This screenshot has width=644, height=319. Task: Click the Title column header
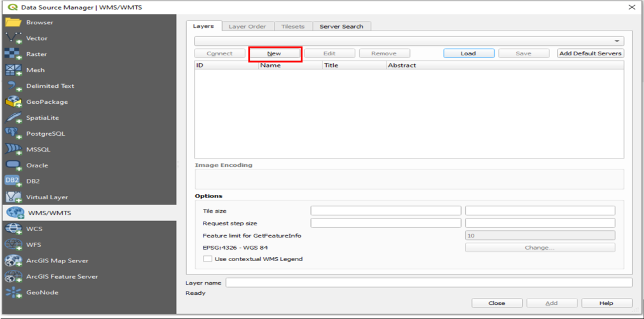(x=354, y=65)
